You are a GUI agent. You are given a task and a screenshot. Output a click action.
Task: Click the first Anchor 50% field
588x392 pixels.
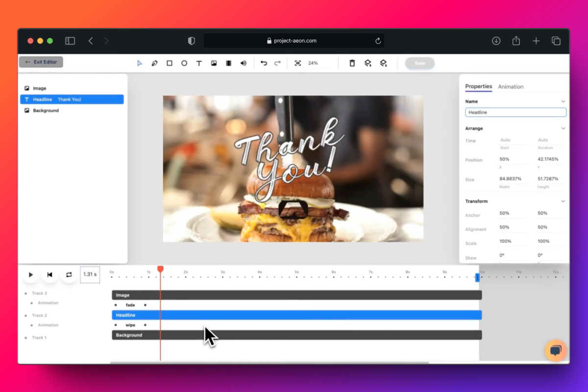click(x=513, y=214)
